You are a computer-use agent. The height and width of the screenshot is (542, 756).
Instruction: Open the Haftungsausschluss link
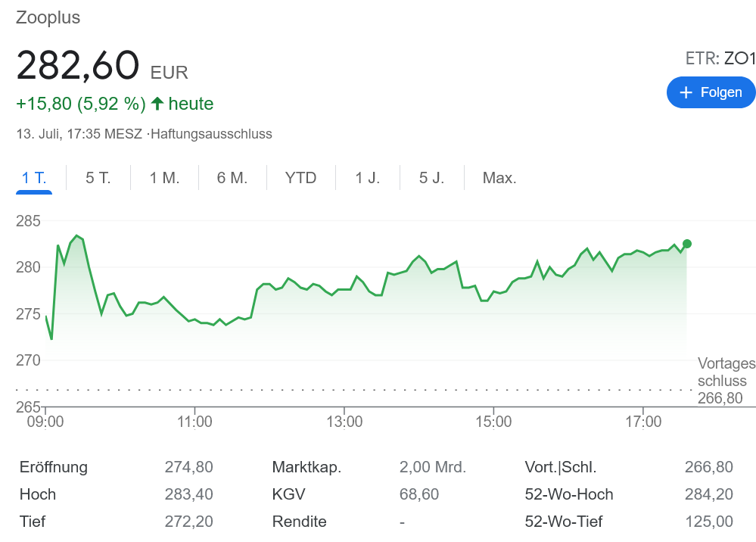point(211,134)
